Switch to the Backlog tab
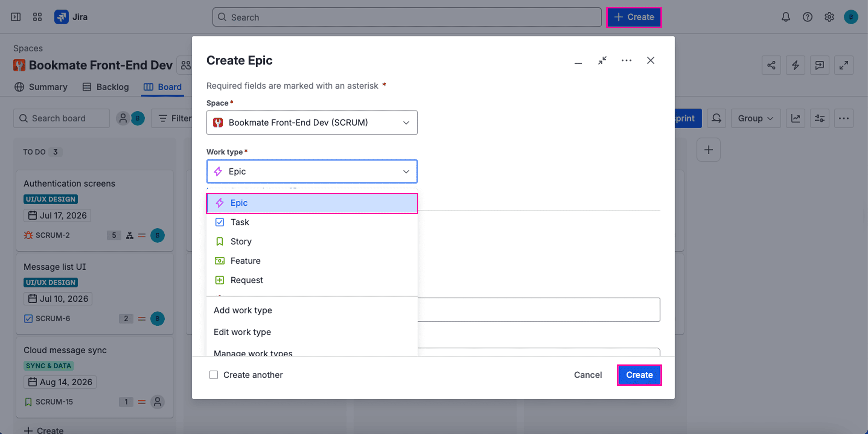Screen dimensions: 868x434 [x=106, y=87]
